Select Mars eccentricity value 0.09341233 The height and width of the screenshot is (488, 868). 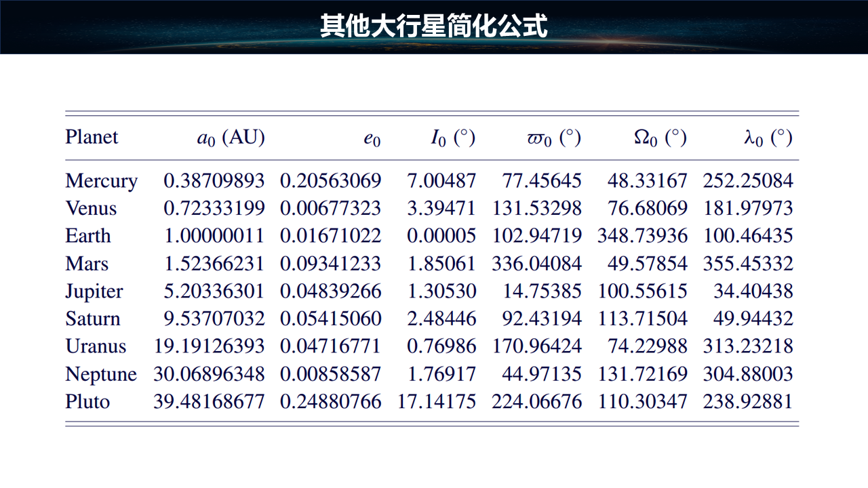330,264
